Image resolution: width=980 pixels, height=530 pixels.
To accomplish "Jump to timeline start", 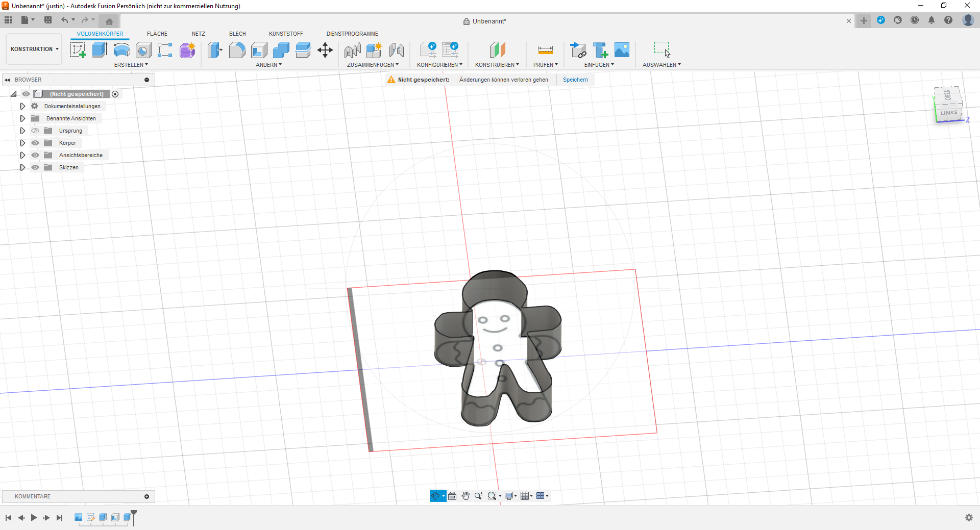I will pos(8,517).
